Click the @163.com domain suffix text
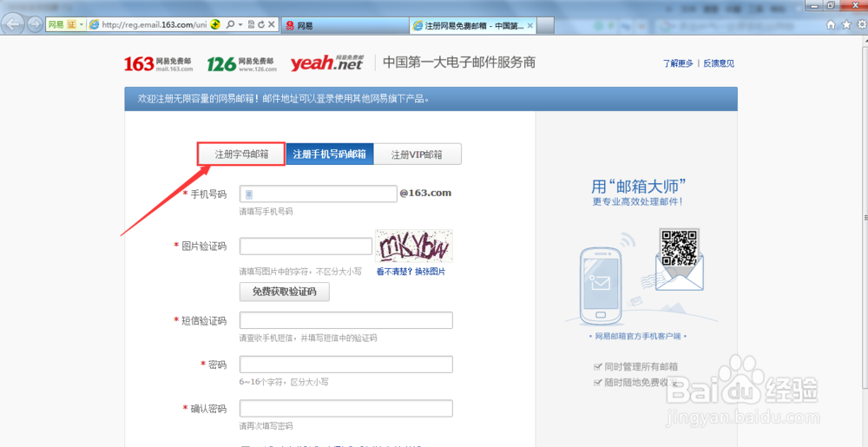 (425, 193)
